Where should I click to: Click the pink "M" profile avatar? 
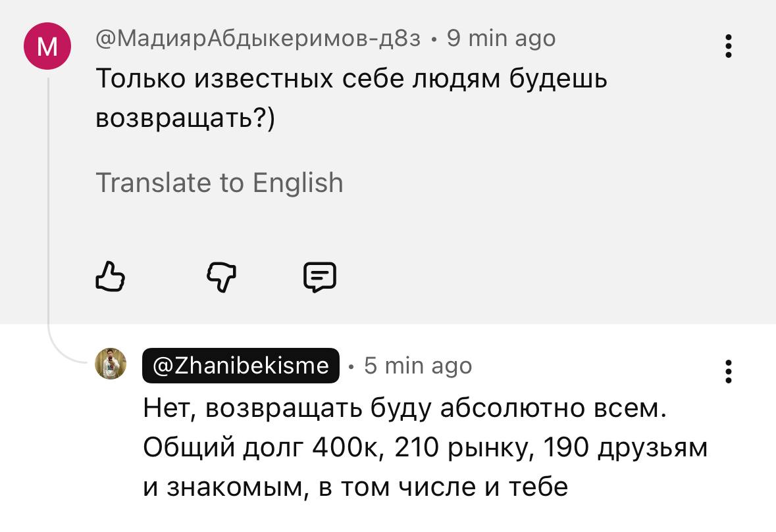point(47,45)
